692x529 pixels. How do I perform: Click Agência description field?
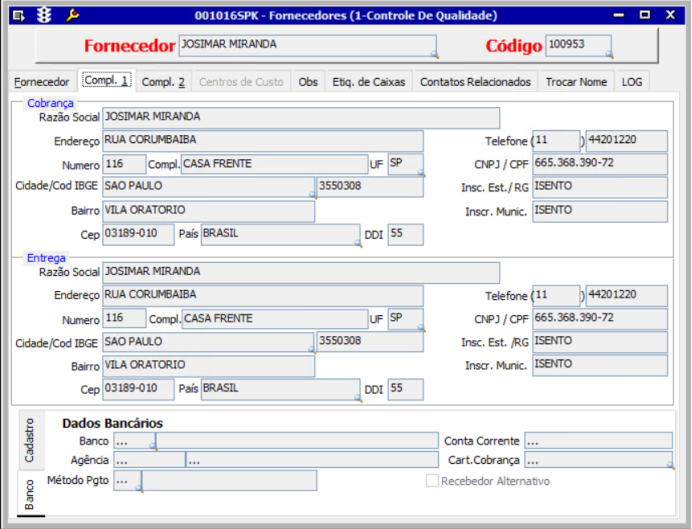[x=312, y=460]
